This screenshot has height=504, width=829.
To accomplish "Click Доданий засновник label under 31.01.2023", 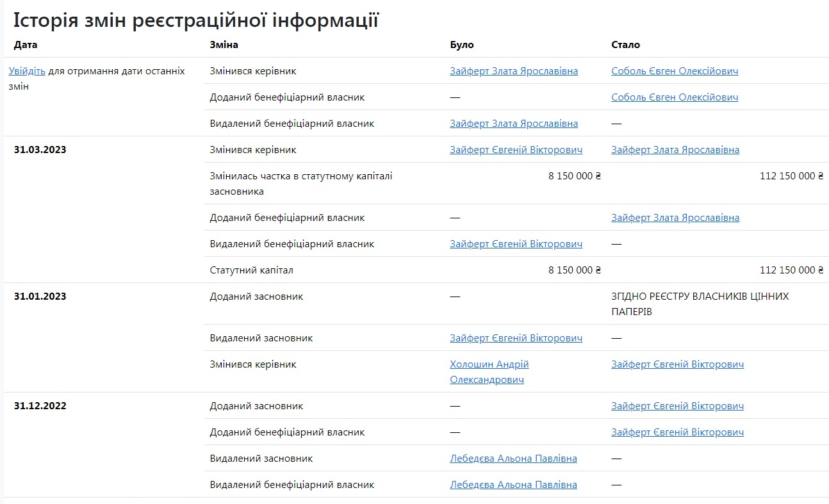I will (257, 297).
